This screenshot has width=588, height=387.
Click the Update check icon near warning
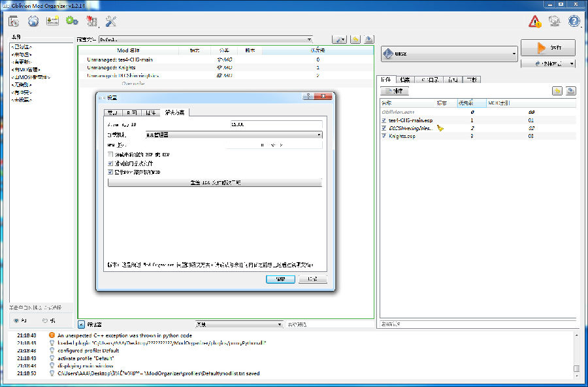click(x=554, y=21)
